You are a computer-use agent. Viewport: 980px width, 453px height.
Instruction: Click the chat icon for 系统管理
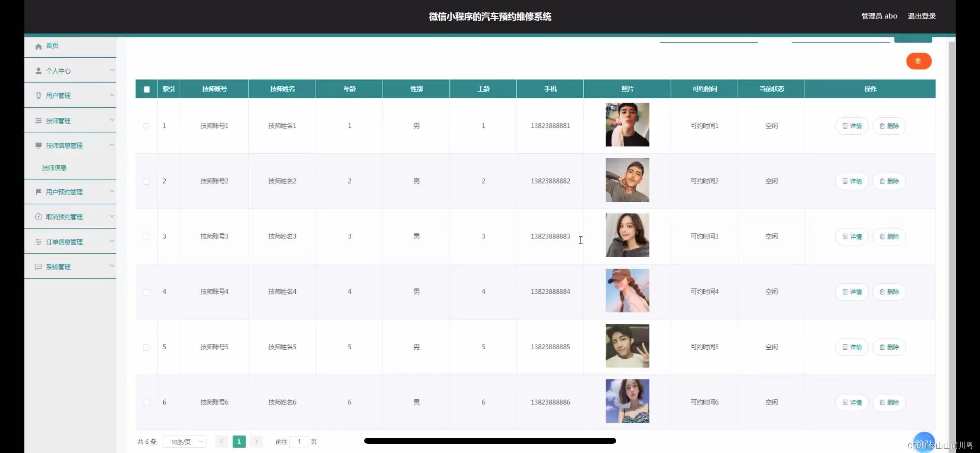point(38,267)
